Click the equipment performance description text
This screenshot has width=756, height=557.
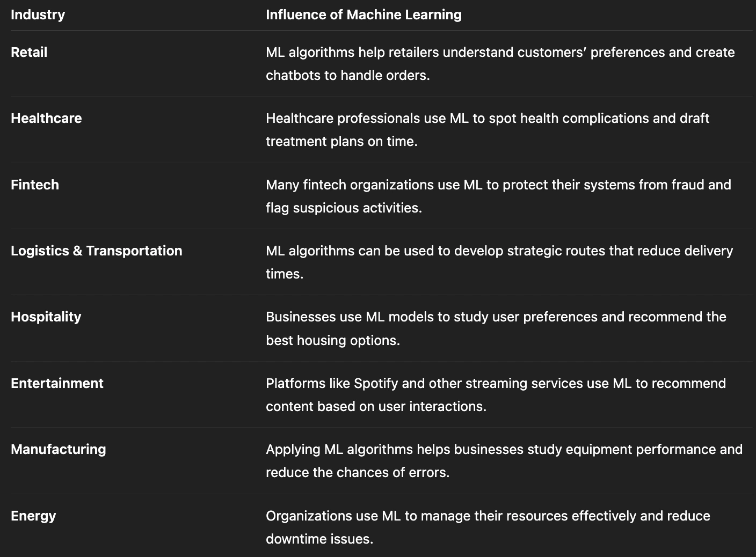(x=504, y=460)
